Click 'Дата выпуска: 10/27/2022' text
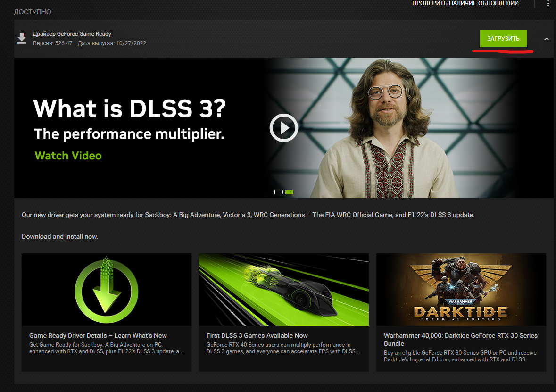This screenshot has height=392, width=556. [x=112, y=43]
